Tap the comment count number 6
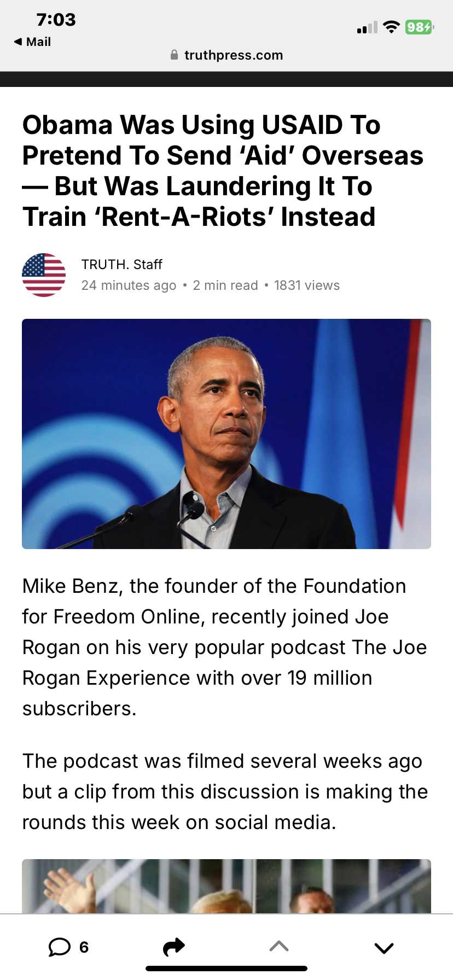 point(84,947)
